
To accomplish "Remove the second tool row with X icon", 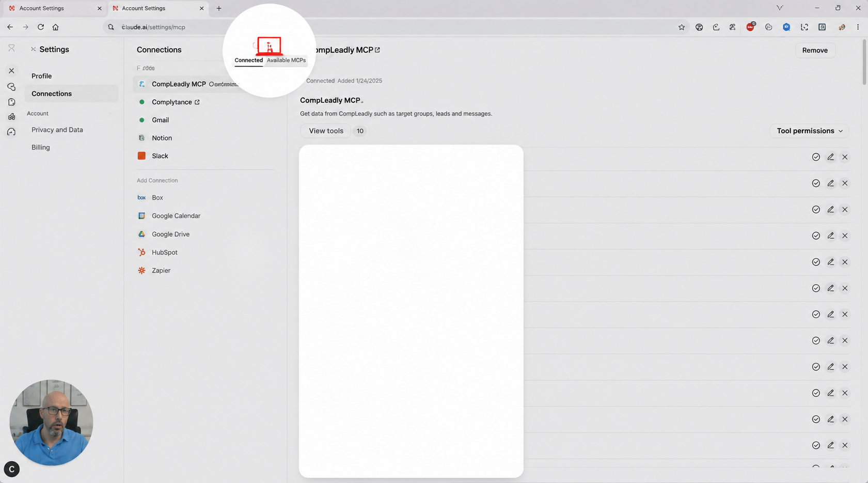I will [x=845, y=183].
